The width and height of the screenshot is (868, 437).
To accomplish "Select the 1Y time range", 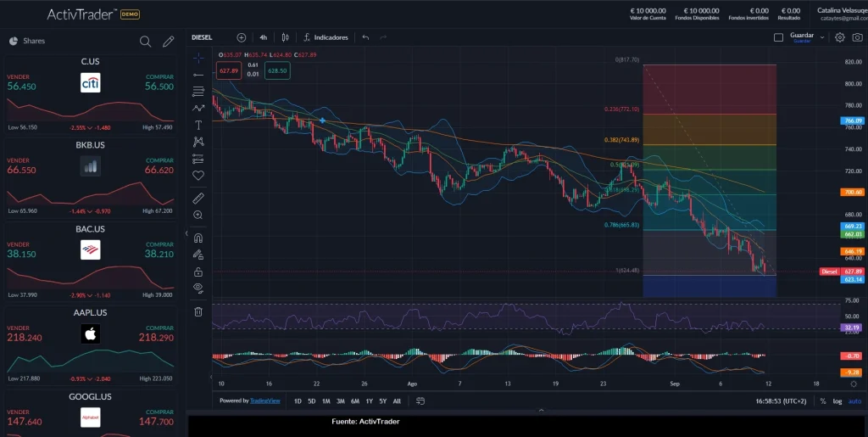I will coord(369,401).
